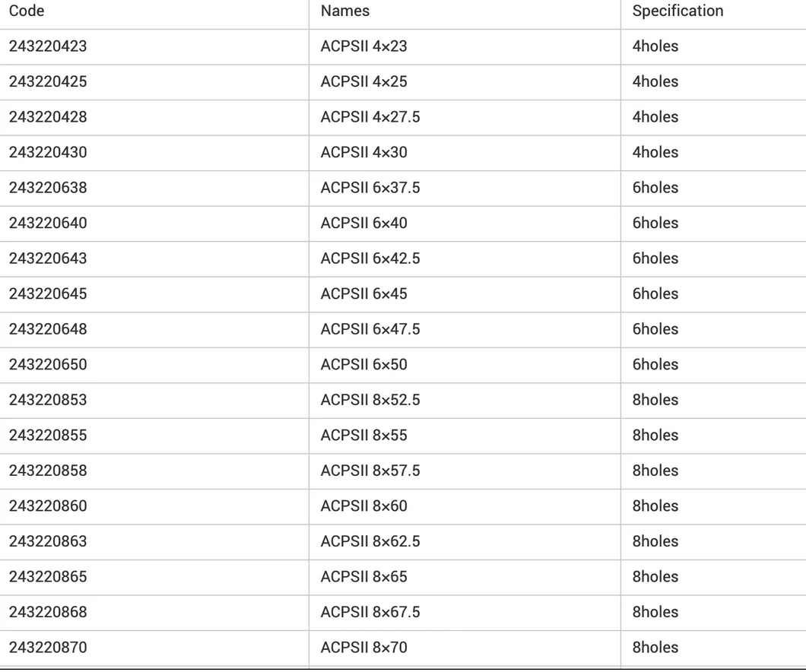
Task: Click the ACPSII 4×30 name cell
Action: point(363,153)
